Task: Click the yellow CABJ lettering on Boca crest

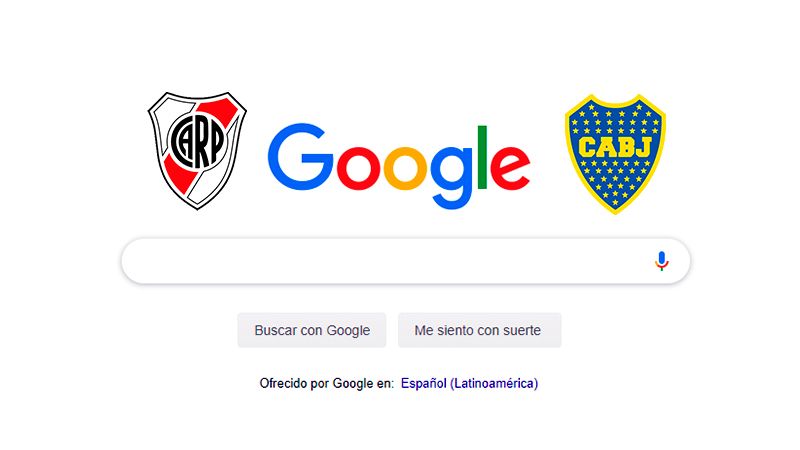Action: coord(615,147)
